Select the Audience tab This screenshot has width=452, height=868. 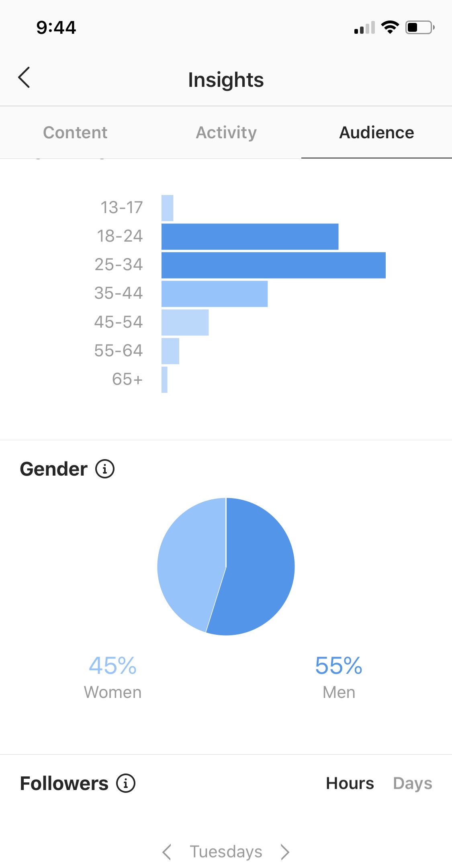(x=376, y=133)
